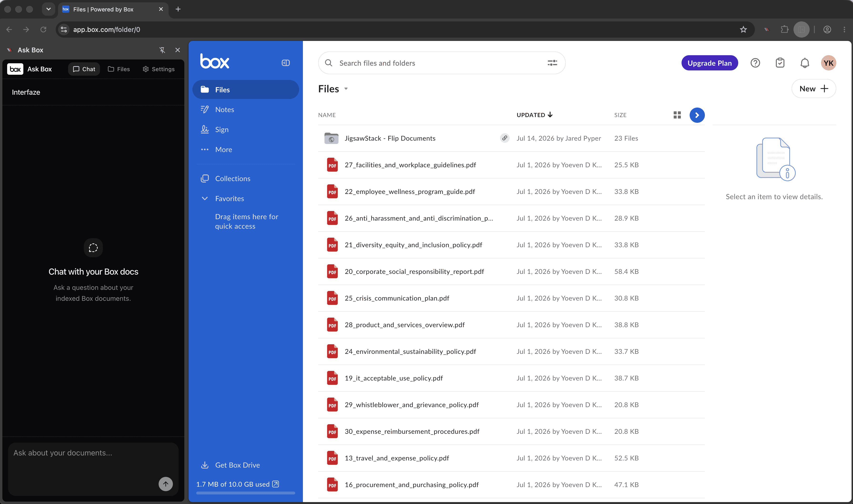Click the Upgrade Plan button
The width and height of the screenshot is (853, 504).
point(709,63)
